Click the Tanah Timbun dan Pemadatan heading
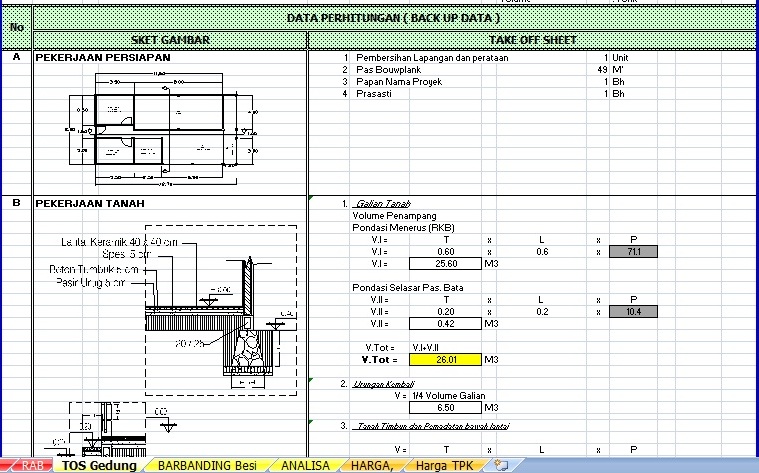This screenshot has width=759, height=473. point(430,426)
